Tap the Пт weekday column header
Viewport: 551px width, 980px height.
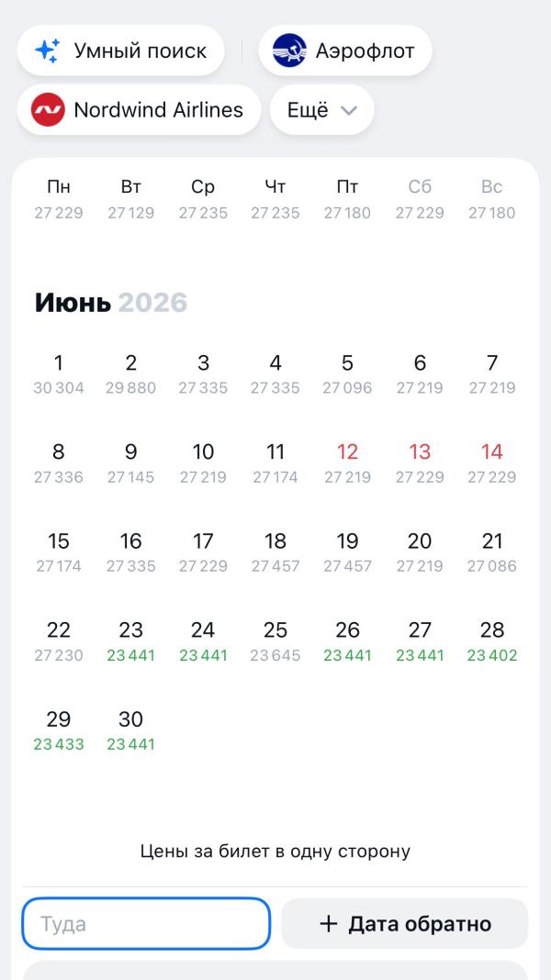click(x=347, y=187)
